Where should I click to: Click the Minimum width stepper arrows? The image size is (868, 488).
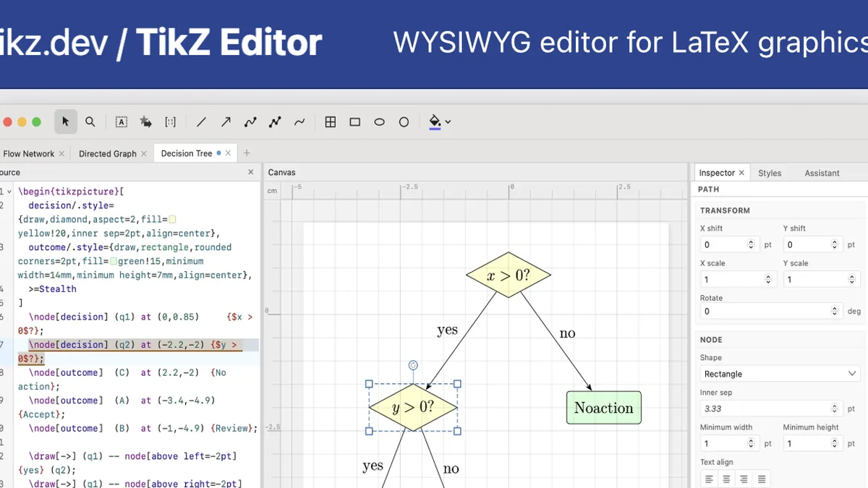click(751, 443)
